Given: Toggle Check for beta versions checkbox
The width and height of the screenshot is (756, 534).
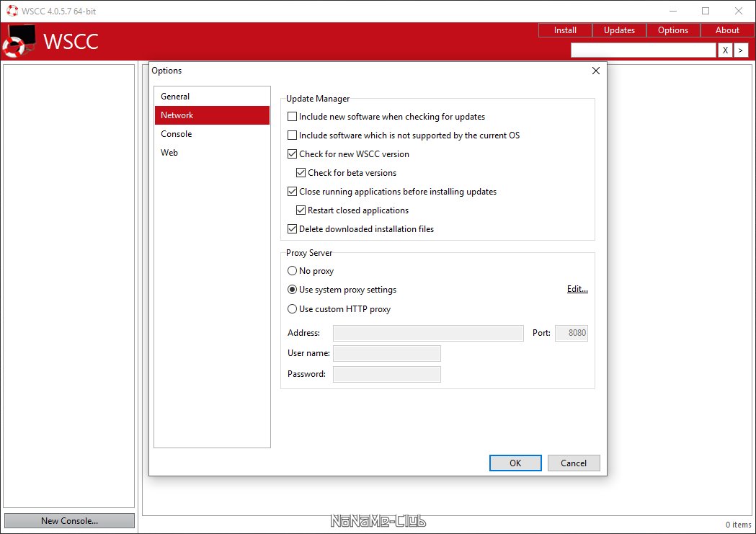Looking at the screenshot, I should [301, 173].
